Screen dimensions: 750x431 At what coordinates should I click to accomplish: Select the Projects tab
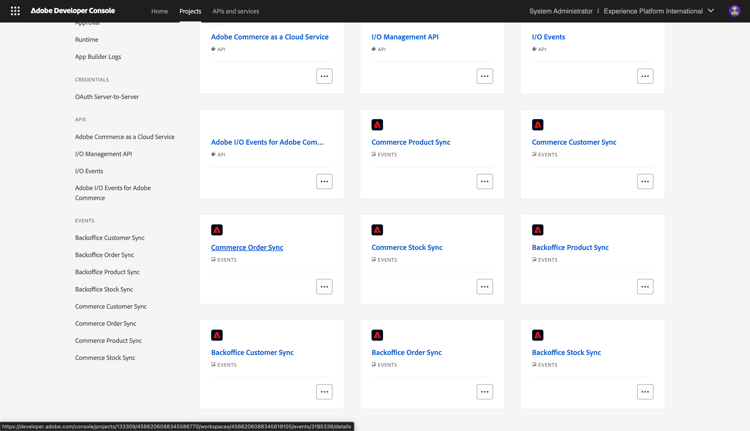(x=190, y=11)
